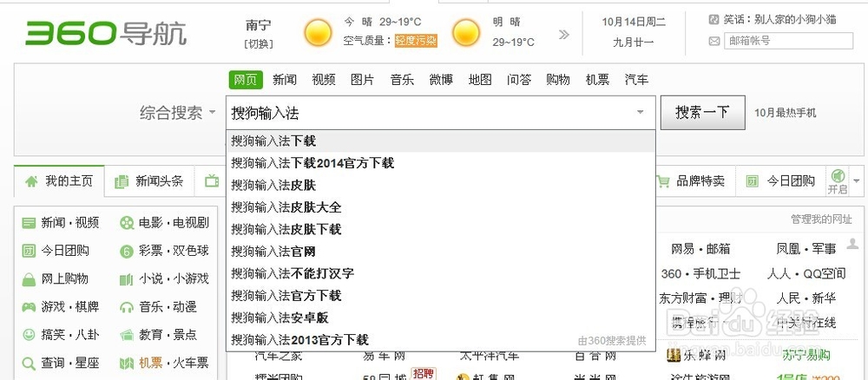
Task: Click the newspaper icon of 新闻头条
Action: pos(122,181)
